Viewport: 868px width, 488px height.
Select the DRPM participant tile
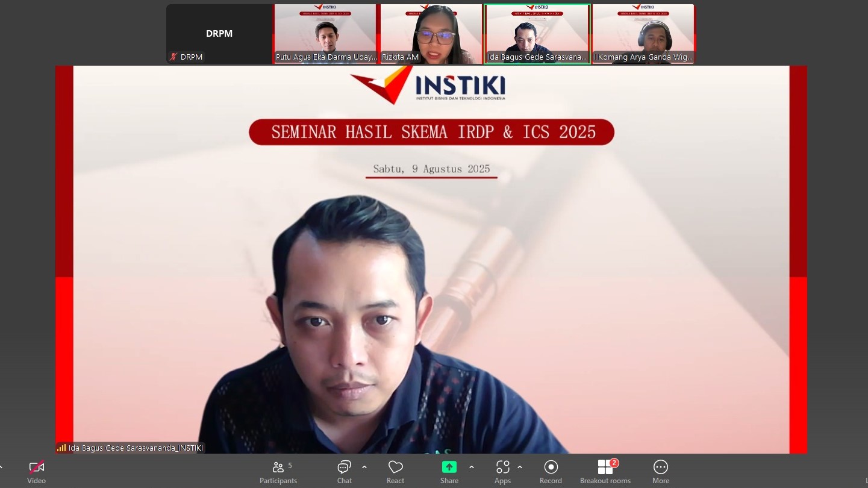(219, 34)
